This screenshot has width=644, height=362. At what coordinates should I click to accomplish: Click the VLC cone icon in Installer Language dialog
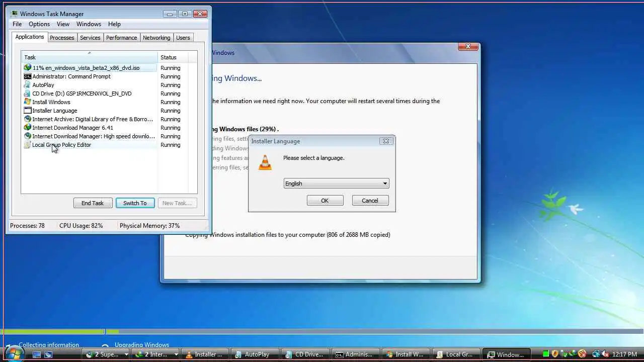coord(265,162)
